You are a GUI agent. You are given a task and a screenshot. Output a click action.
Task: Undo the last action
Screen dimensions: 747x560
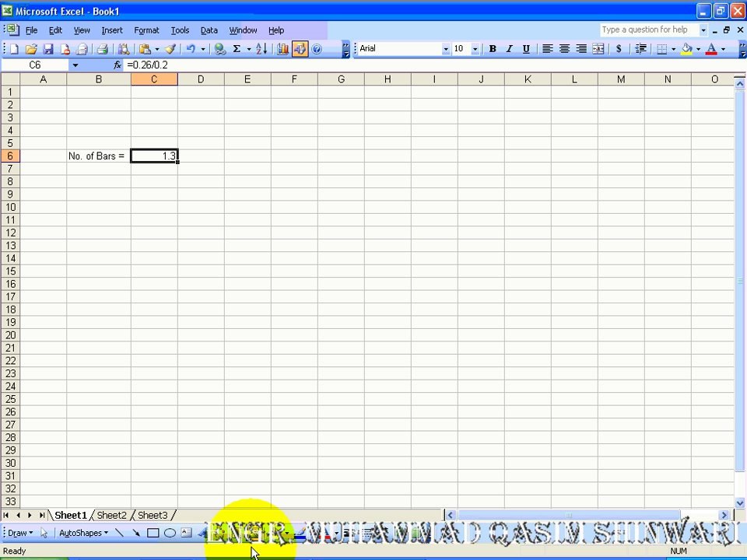[x=191, y=48]
